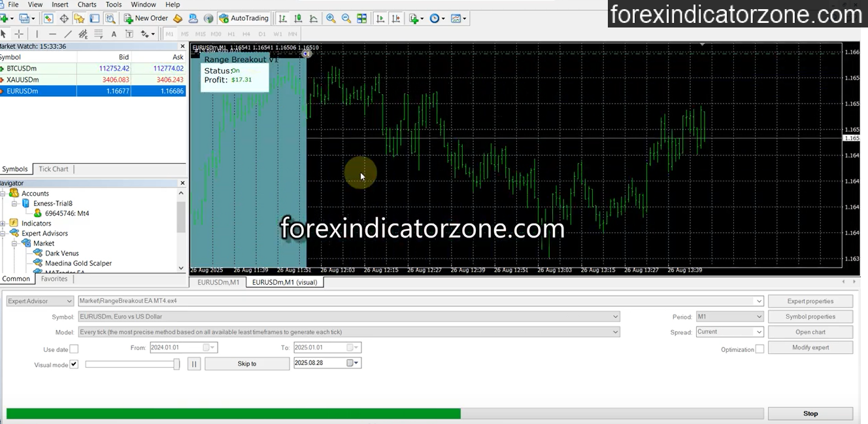The width and height of the screenshot is (868, 424).
Task: Open the chart templates dropdown
Action: [459, 18]
